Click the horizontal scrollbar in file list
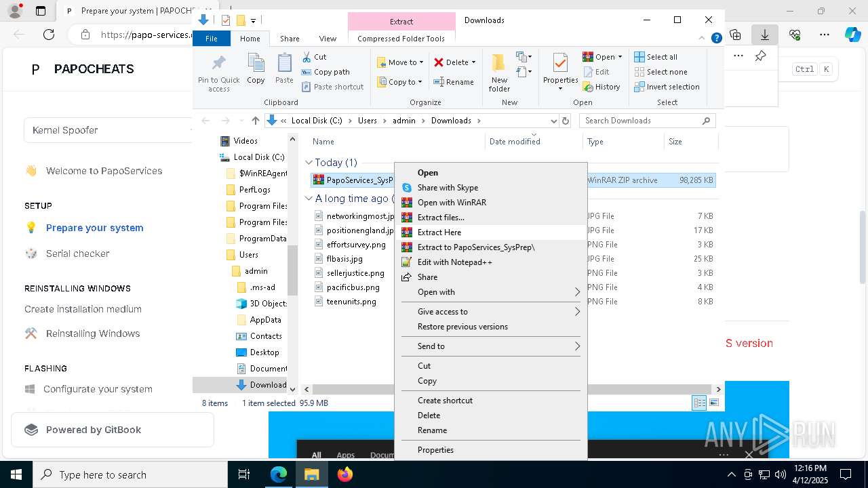This screenshot has height=488, width=868. click(512, 389)
